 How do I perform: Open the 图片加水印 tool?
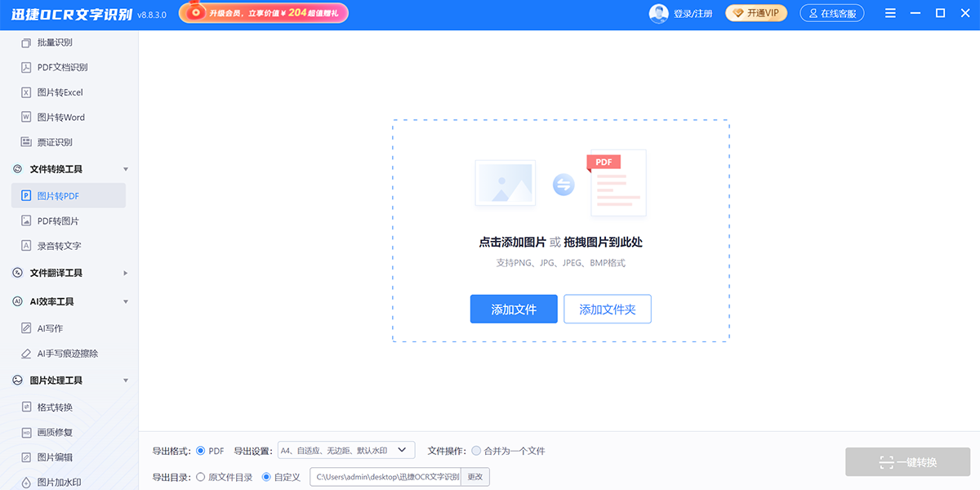coord(60,482)
